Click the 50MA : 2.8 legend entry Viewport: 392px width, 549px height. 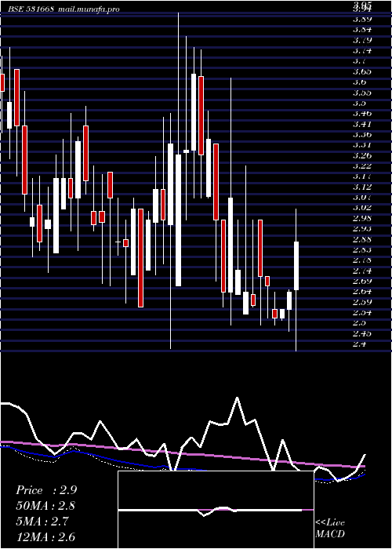click(45, 506)
